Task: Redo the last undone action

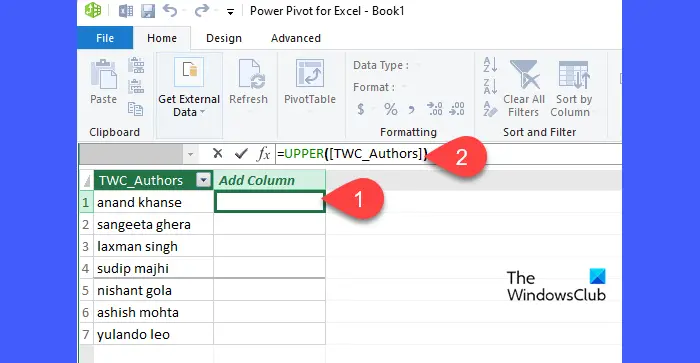Action: [202, 10]
